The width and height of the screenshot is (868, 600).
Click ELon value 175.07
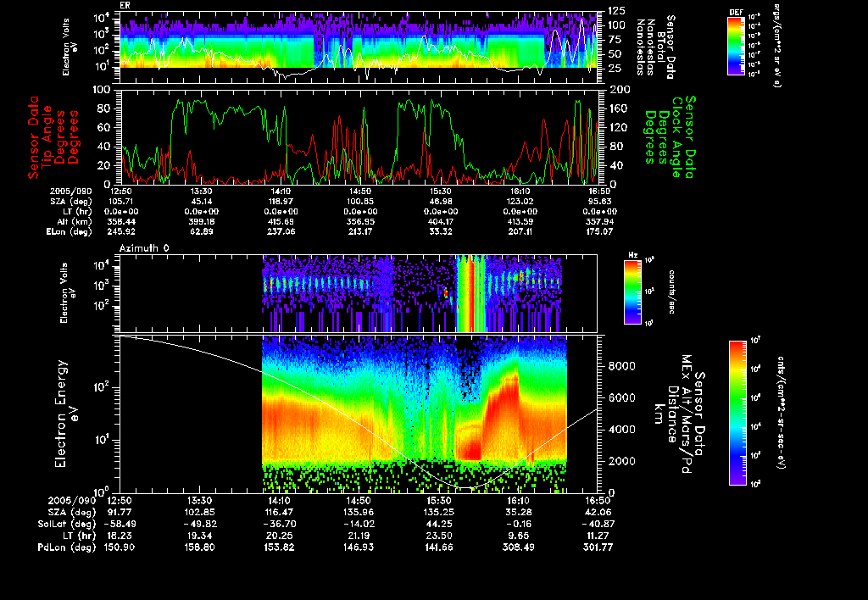pyautogui.click(x=599, y=232)
